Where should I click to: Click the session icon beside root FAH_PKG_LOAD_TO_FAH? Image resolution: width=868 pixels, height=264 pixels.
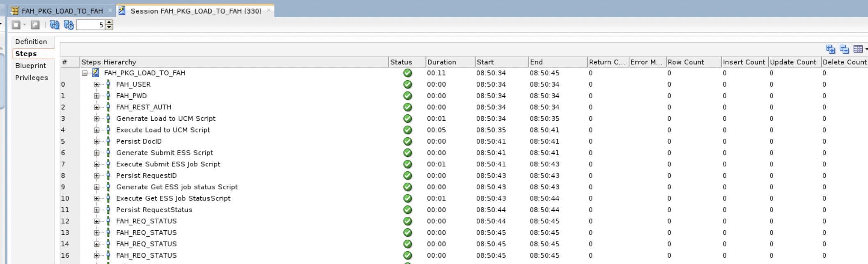96,73
